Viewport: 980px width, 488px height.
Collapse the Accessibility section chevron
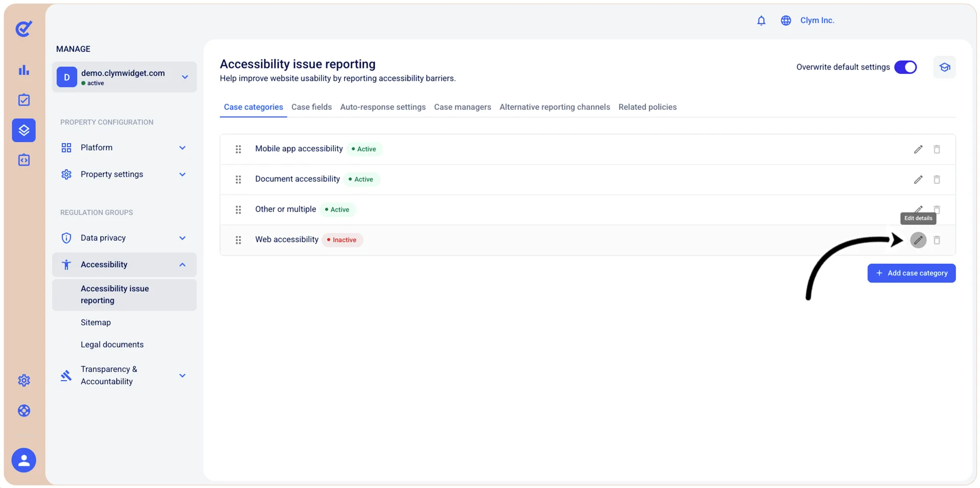click(x=183, y=265)
